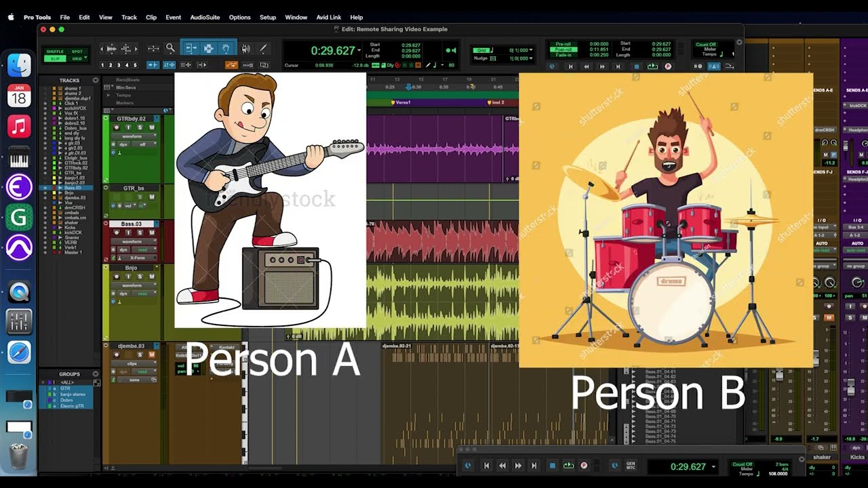
Task: Click Go to End in the top transport
Action: click(618, 66)
